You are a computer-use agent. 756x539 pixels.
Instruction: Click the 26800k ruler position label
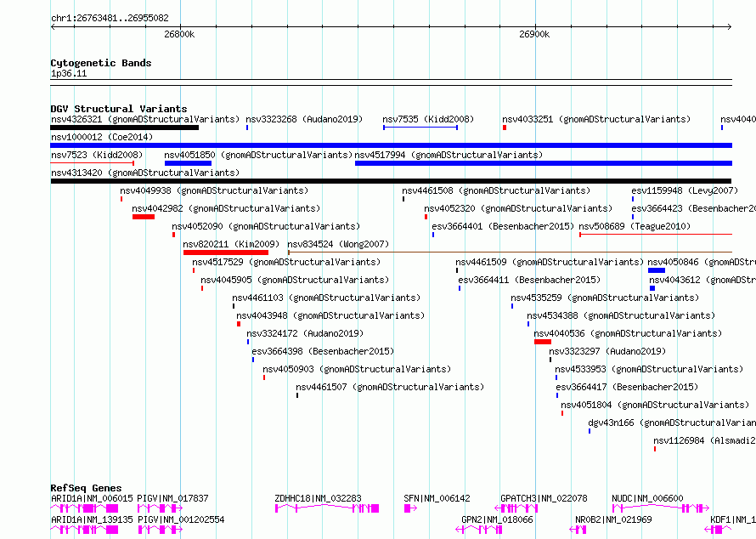coord(179,34)
